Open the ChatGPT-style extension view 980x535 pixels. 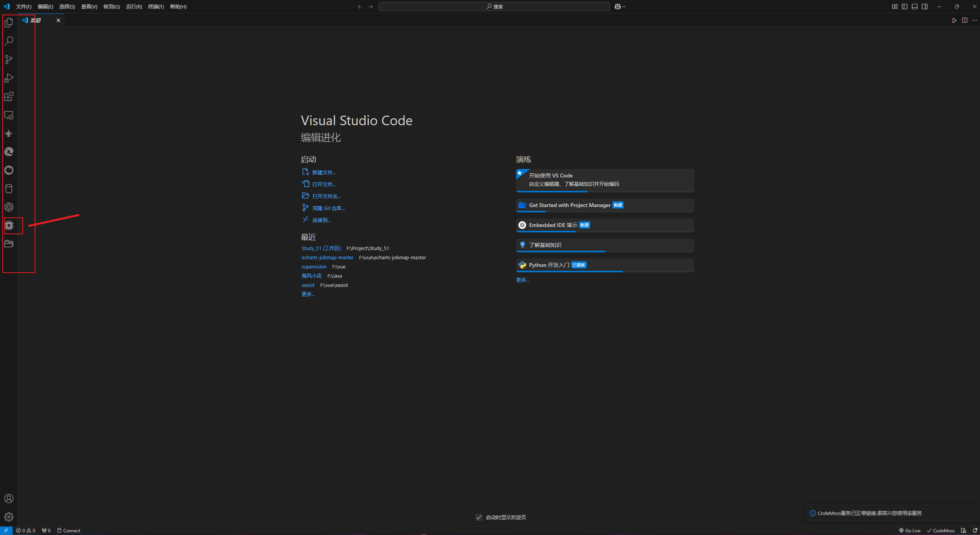coord(9,207)
